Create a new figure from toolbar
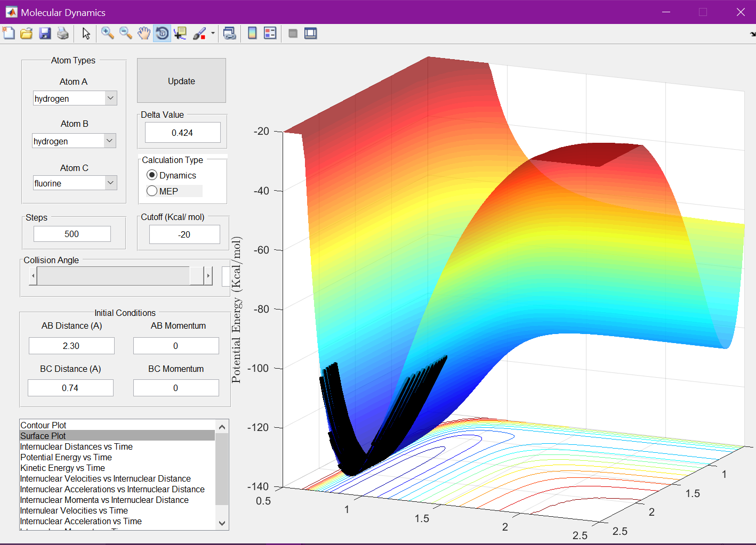Viewport: 756px width, 545px height. tap(9, 34)
